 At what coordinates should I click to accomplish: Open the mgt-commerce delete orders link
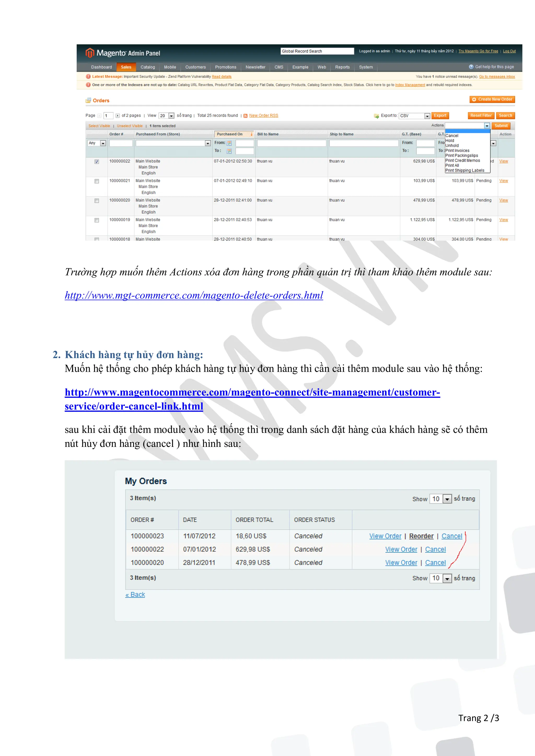pyautogui.click(x=194, y=295)
